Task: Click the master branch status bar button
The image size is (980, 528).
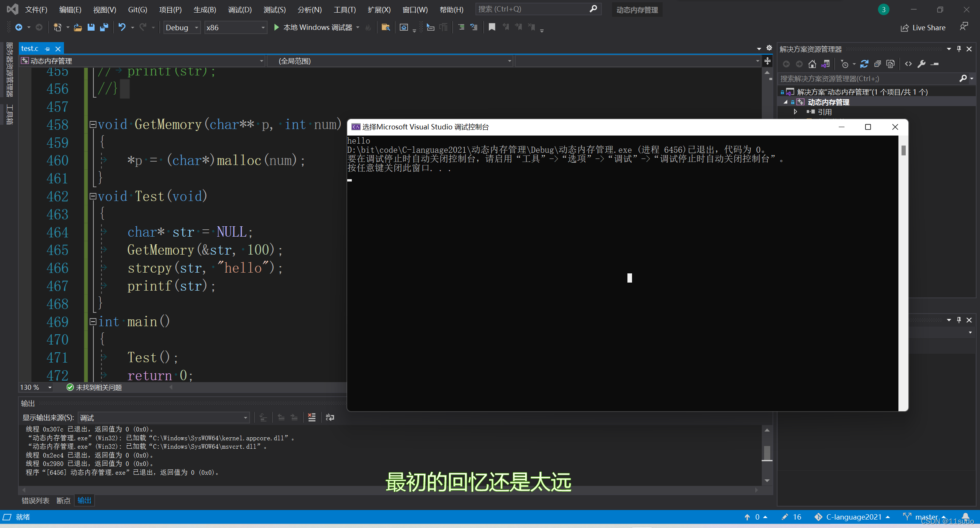Action: [924, 517]
